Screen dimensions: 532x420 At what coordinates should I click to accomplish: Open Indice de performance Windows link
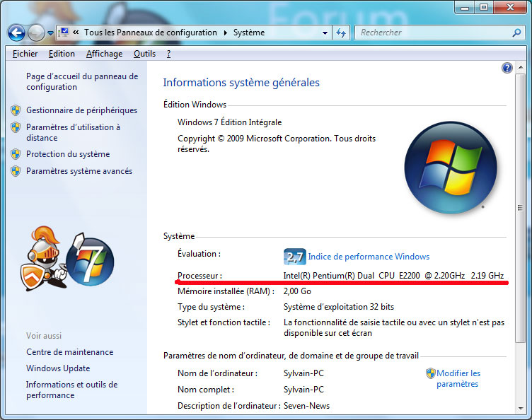pyautogui.click(x=369, y=257)
